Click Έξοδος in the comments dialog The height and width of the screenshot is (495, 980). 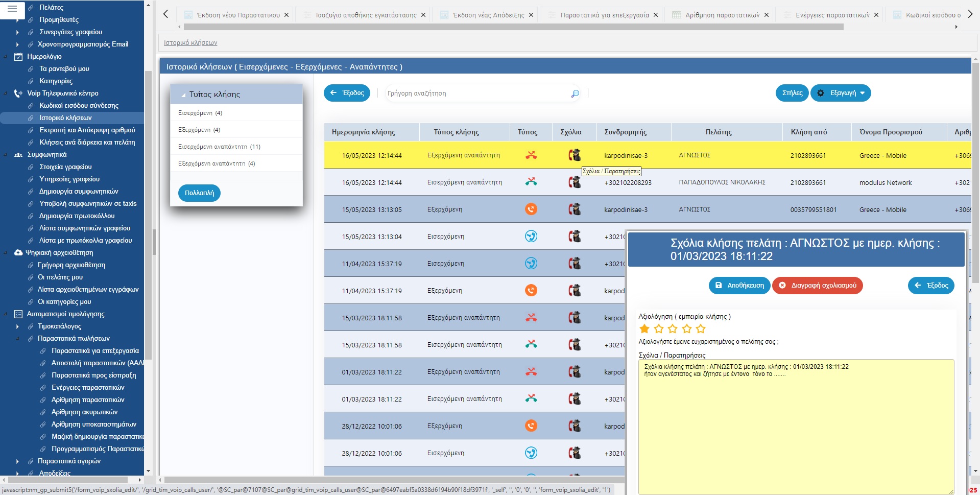tap(931, 286)
